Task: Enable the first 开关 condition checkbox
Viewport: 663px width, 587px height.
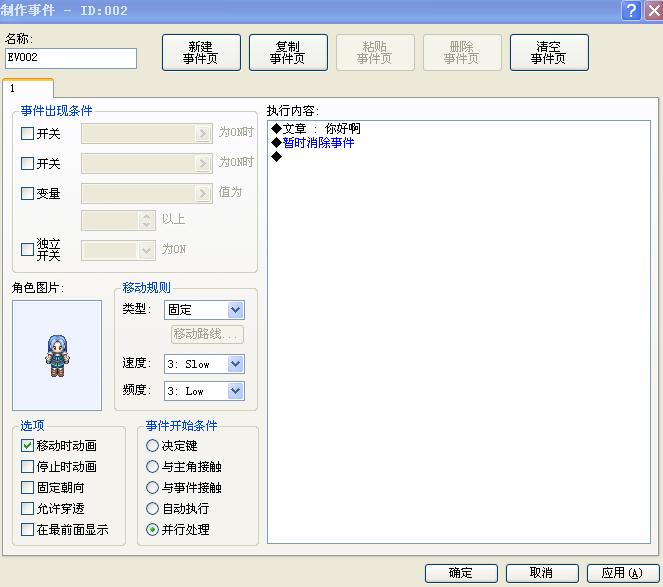Action: pos(27,134)
